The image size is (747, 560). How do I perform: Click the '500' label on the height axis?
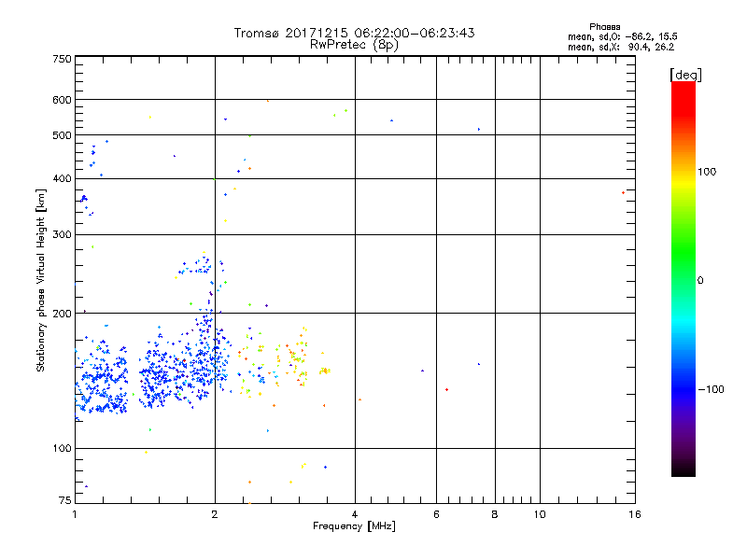pos(62,135)
